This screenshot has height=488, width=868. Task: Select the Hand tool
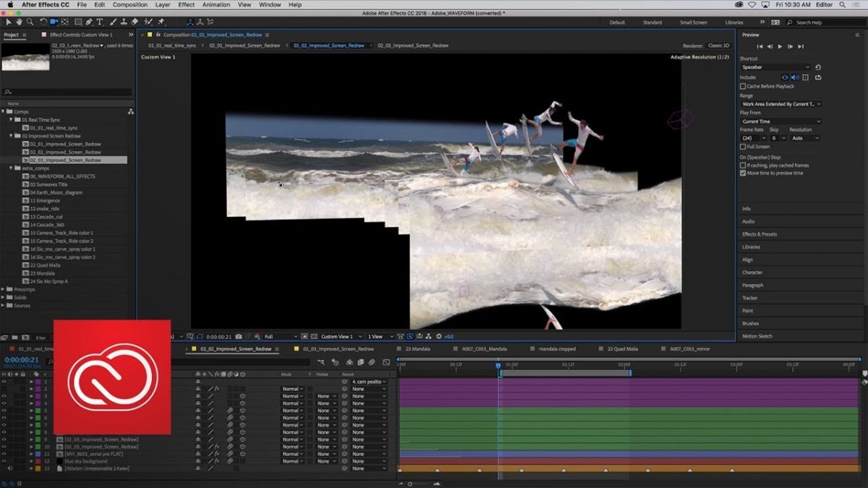point(18,22)
